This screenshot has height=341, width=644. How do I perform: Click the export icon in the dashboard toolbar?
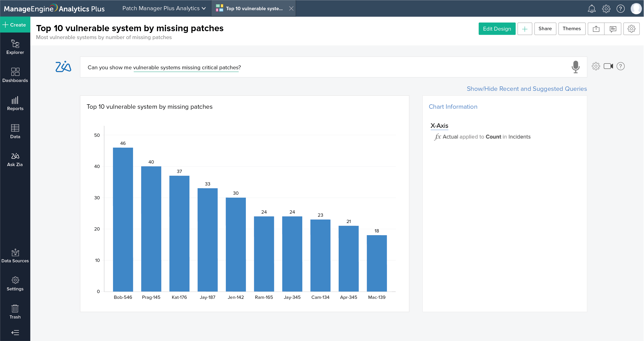coord(596,29)
